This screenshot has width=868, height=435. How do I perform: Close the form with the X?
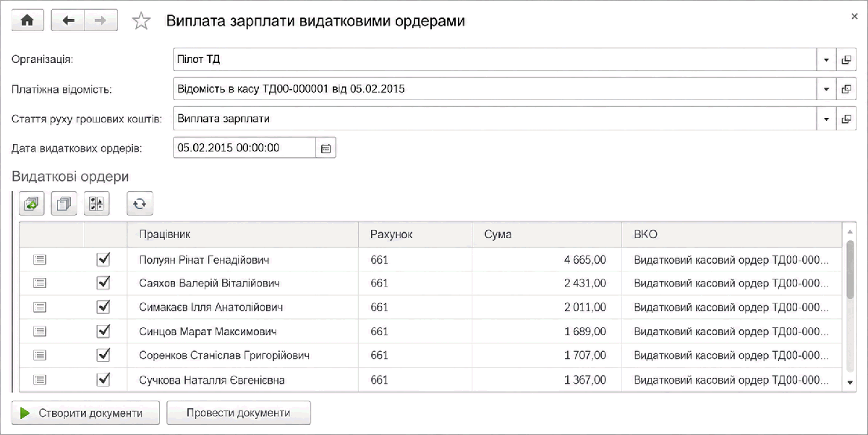(854, 15)
